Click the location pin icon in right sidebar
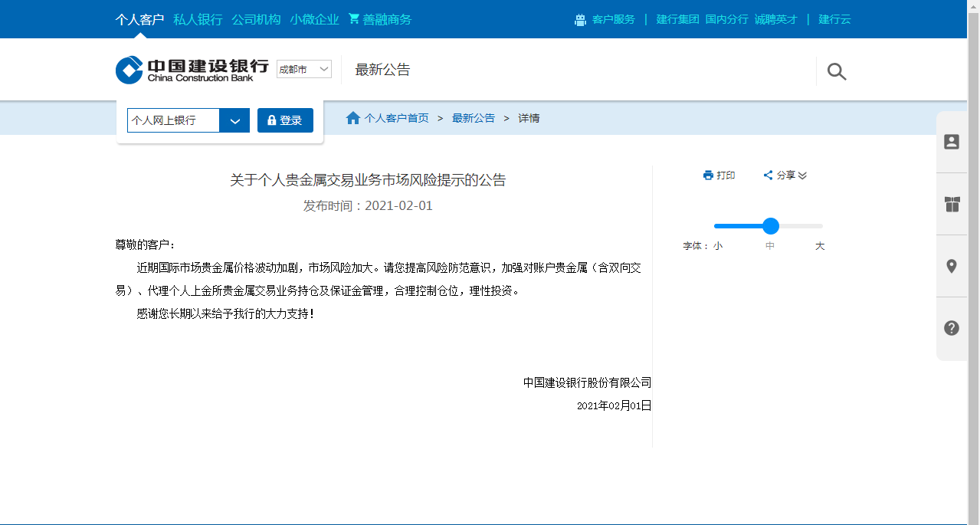The width and height of the screenshot is (980, 525). point(952,266)
